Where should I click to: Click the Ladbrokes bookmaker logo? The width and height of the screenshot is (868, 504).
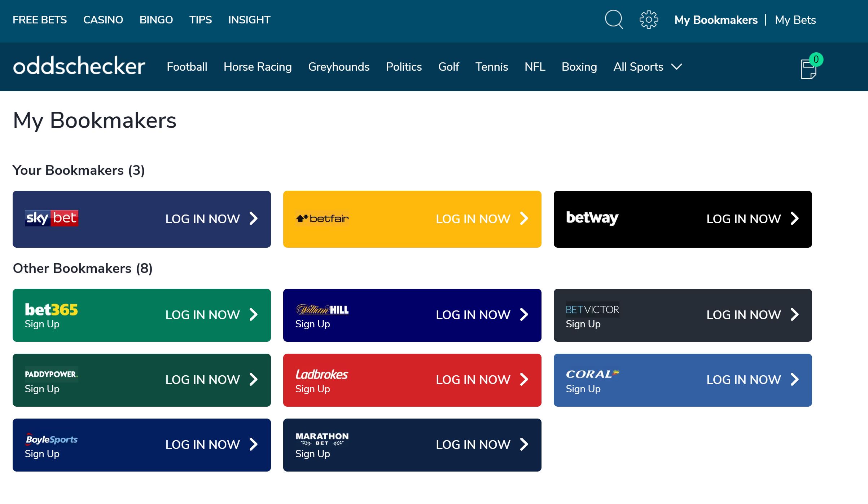[322, 374]
